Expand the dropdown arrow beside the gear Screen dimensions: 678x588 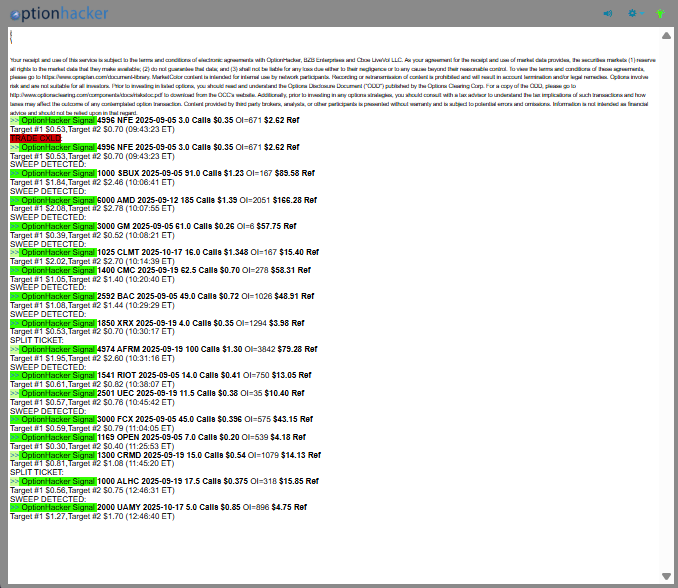(x=642, y=14)
